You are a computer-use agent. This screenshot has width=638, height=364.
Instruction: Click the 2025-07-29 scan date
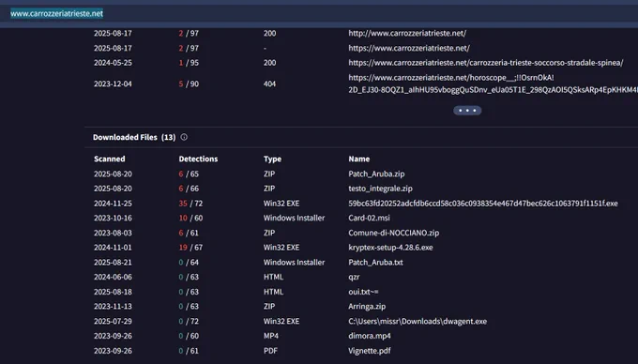113,321
